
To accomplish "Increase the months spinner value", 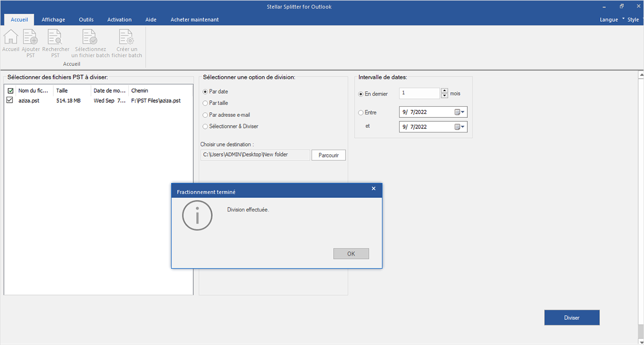I will [444, 91].
